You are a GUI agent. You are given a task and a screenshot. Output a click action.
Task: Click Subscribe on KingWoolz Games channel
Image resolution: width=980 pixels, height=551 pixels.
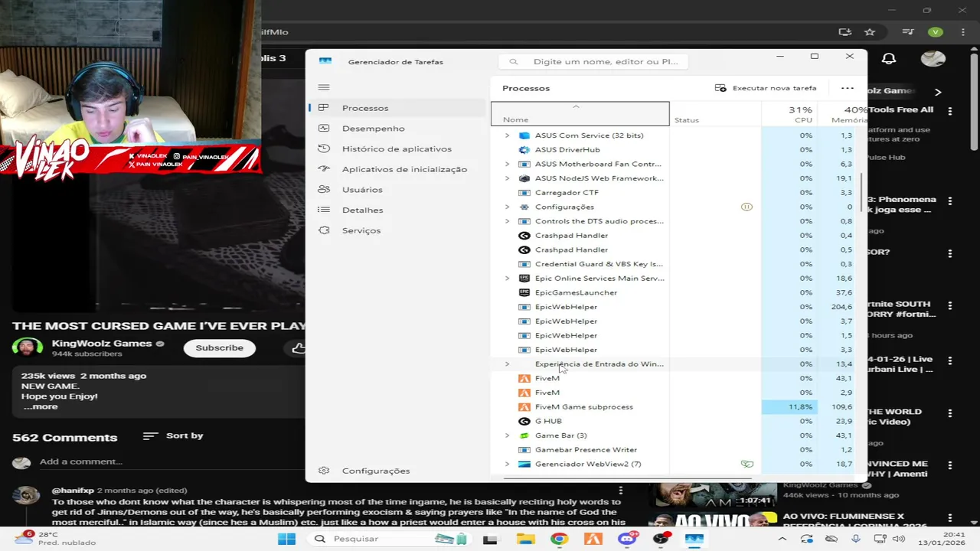(220, 347)
